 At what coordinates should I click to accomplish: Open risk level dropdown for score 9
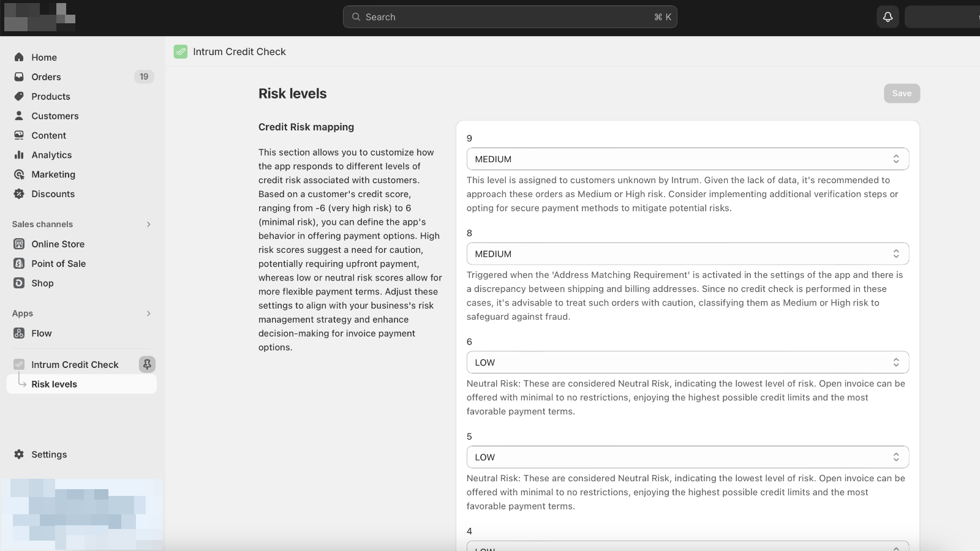click(687, 159)
